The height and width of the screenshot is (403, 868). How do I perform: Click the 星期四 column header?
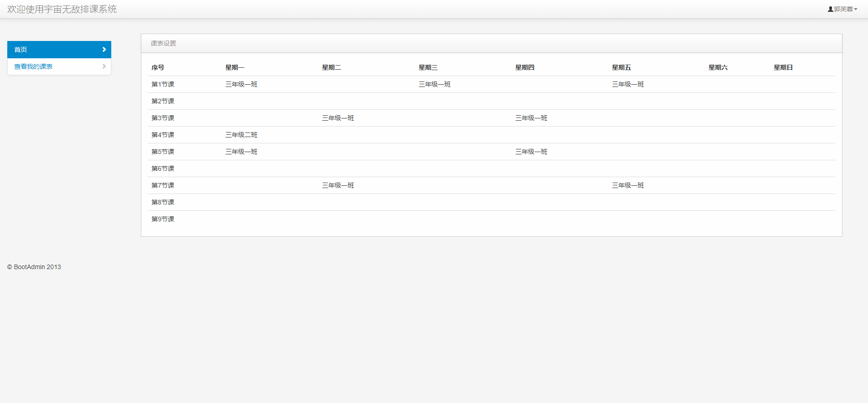click(525, 67)
